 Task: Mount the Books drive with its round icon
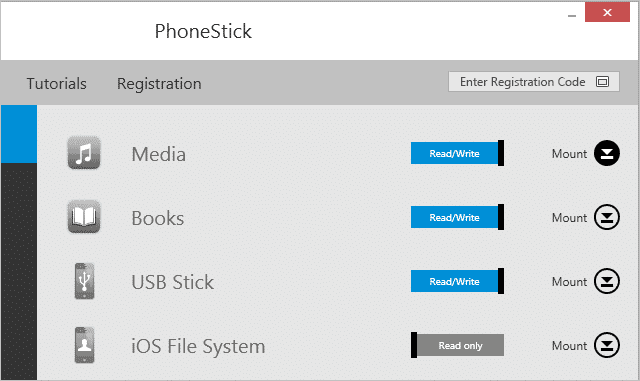point(607,217)
